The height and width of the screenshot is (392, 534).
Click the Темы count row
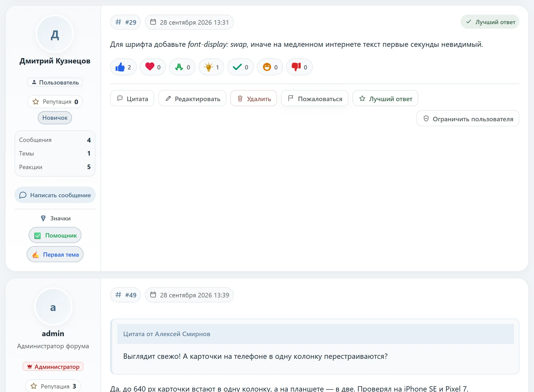[x=55, y=153]
